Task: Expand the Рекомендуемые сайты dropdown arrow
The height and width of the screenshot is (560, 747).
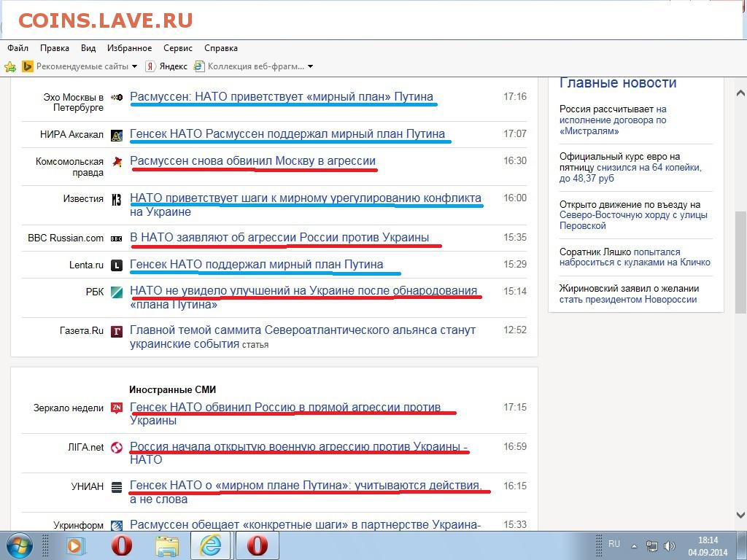Action: click(134, 66)
